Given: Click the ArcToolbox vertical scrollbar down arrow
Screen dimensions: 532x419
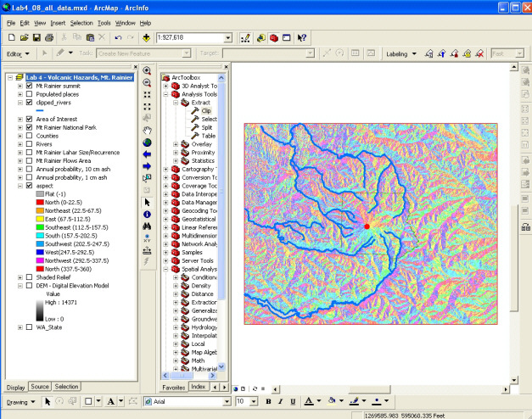Looking at the screenshot, I should [221, 366].
